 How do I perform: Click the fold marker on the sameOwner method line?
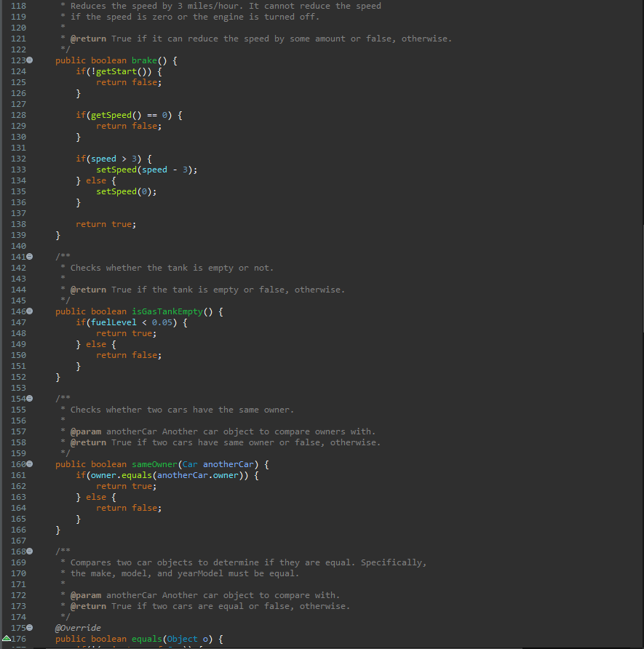(30, 463)
